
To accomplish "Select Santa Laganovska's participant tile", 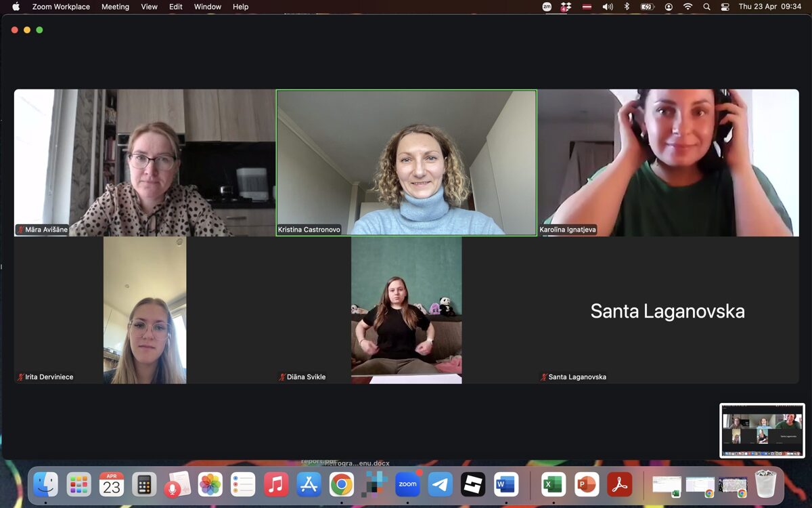I will 667,311.
